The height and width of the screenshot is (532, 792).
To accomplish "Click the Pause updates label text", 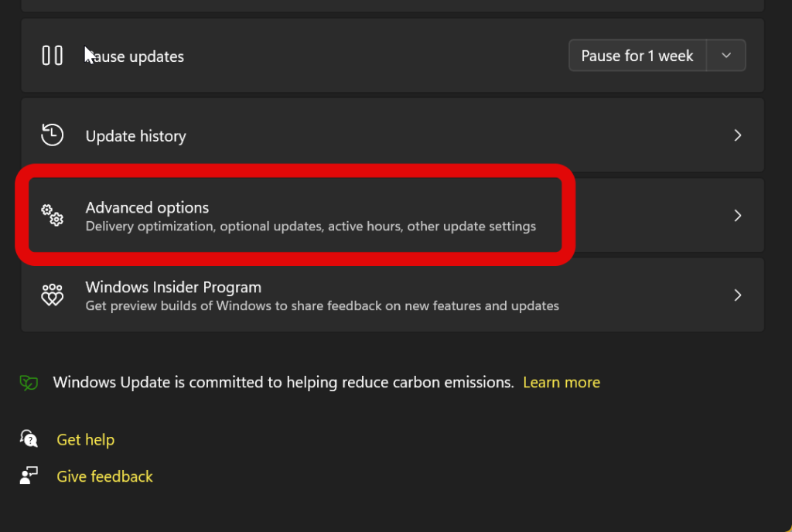I will 139,56.
